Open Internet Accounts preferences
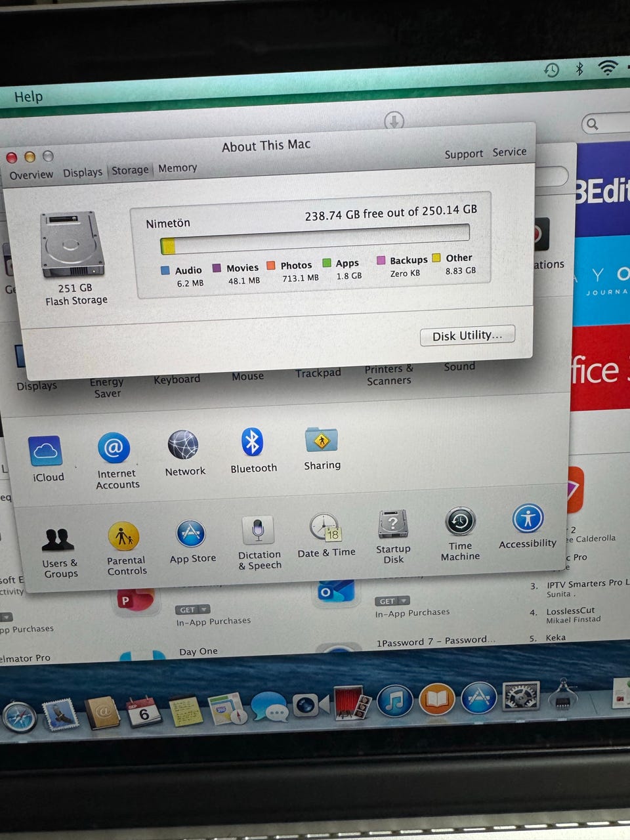Screen dimensions: 630x840 click(x=114, y=448)
